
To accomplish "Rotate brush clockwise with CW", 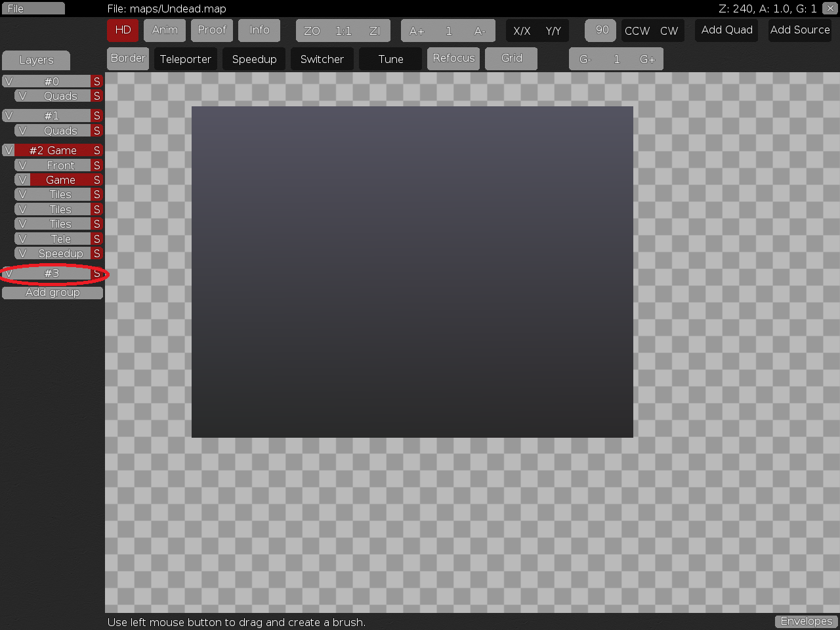I will 669,31.
